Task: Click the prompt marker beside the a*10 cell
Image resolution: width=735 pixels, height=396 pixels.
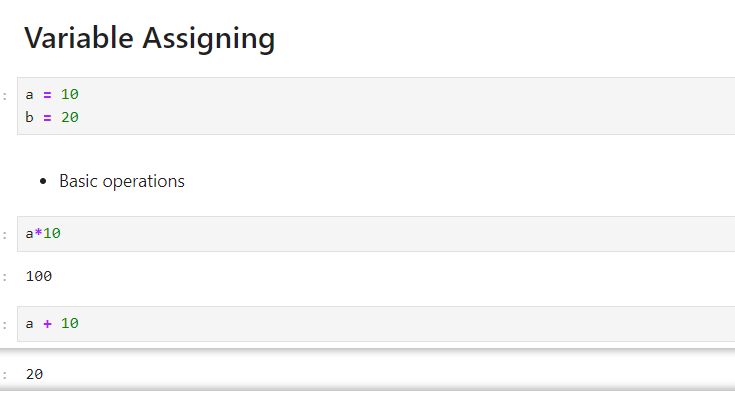Action: coord(5,235)
